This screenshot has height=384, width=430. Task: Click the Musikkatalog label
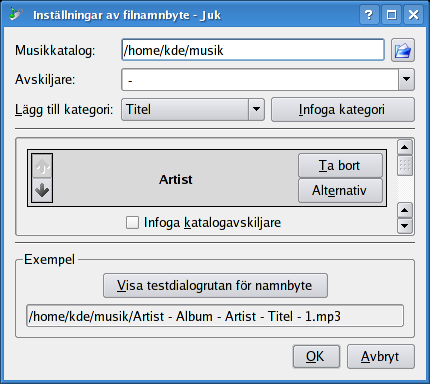click(x=55, y=51)
